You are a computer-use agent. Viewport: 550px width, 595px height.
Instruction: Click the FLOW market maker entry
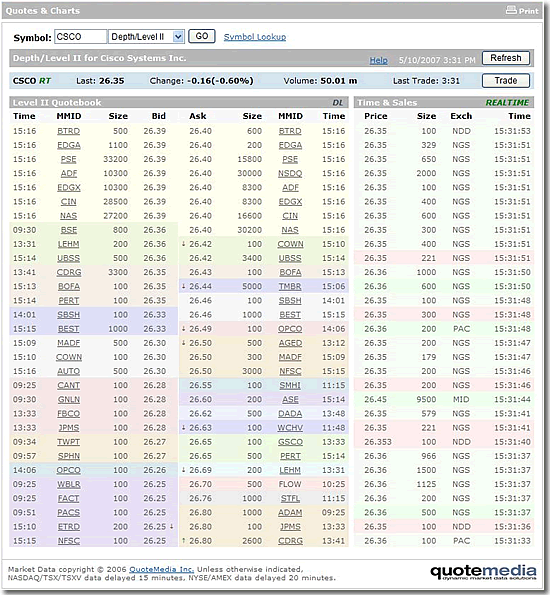[x=290, y=484]
